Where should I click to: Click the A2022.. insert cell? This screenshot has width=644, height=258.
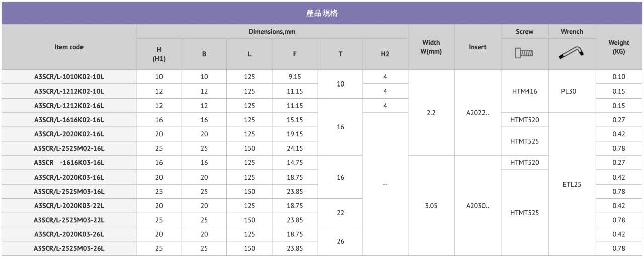[477, 113]
